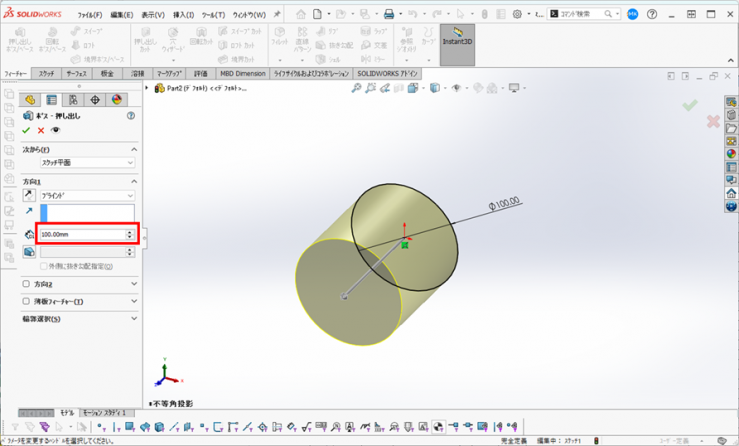Switch to the スケッチ tab
The image size is (739, 446).
coord(46,74)
